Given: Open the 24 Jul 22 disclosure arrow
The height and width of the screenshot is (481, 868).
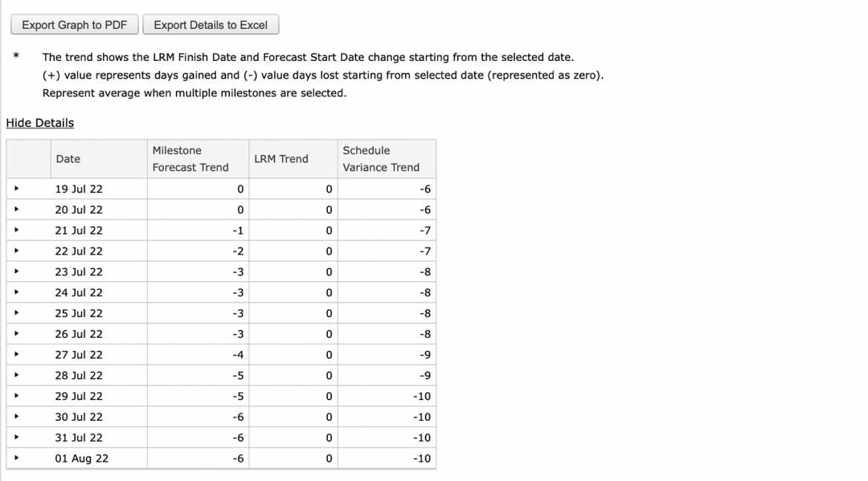Looking at the screenshot, I should (16, 292).
